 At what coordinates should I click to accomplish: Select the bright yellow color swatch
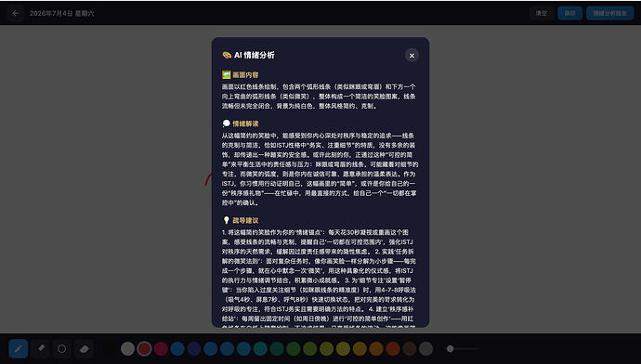pyautogui.click(x=343, y=348)
